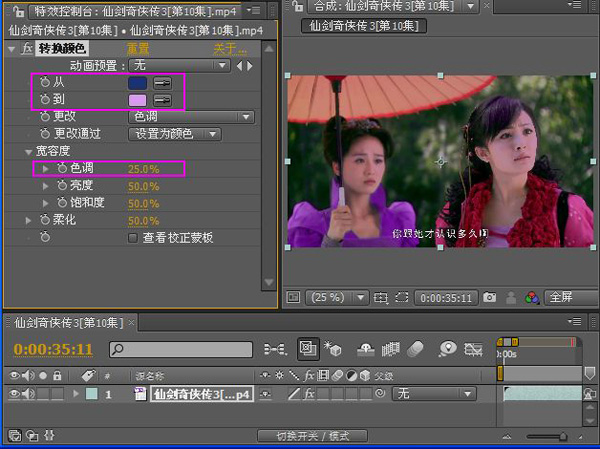Image resolution: width=600 pixels, height=449 pixels.
Task: Open timeline panel options menu
Action: 574,322
